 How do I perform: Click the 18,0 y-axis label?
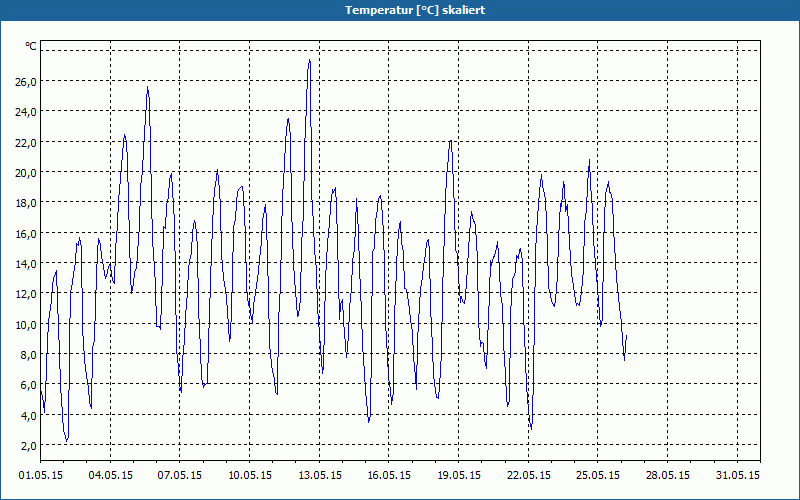point(26,203)
